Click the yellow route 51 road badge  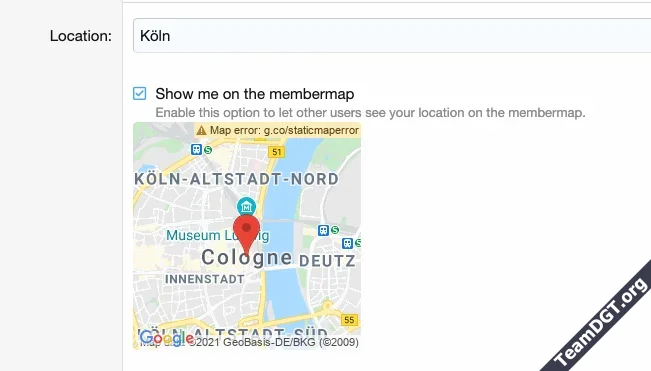[x=277, y=152]
